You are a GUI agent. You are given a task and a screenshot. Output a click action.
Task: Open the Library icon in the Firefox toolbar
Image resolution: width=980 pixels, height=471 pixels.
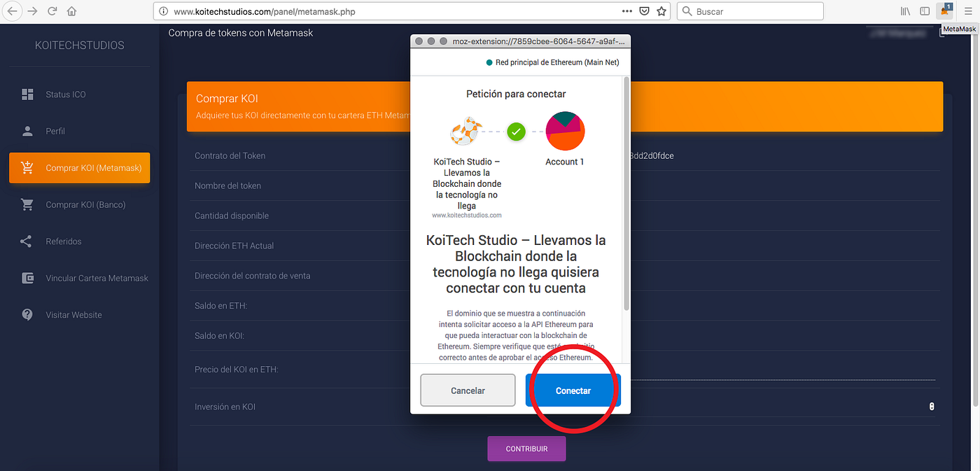point(905,11)
